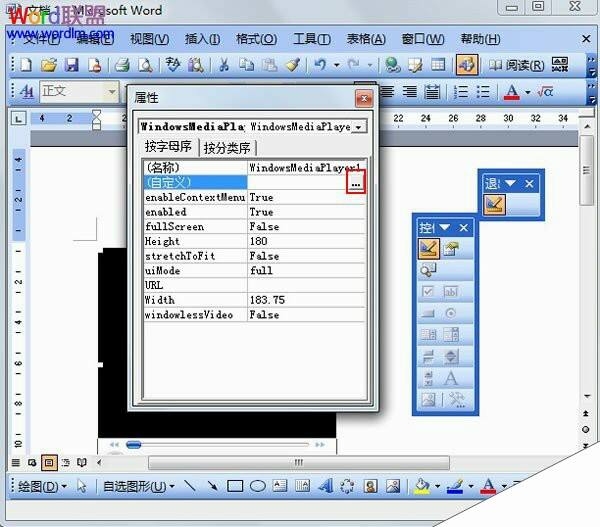Select the Arrow line tool in the Drawing toolbar
Screen dimensions: 600x527
point(212,486)
